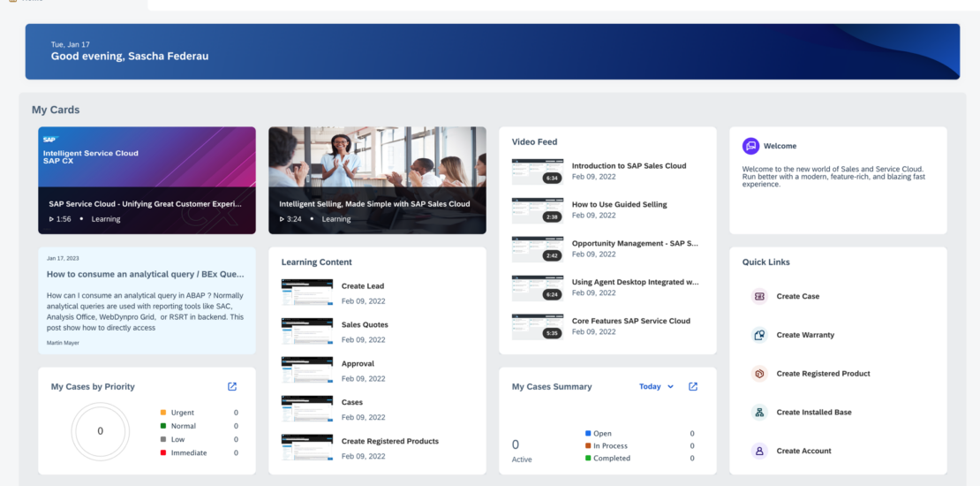
Task: Click the Create Installed Base icon
Action: pyautogui.click(x=758, y=413)
